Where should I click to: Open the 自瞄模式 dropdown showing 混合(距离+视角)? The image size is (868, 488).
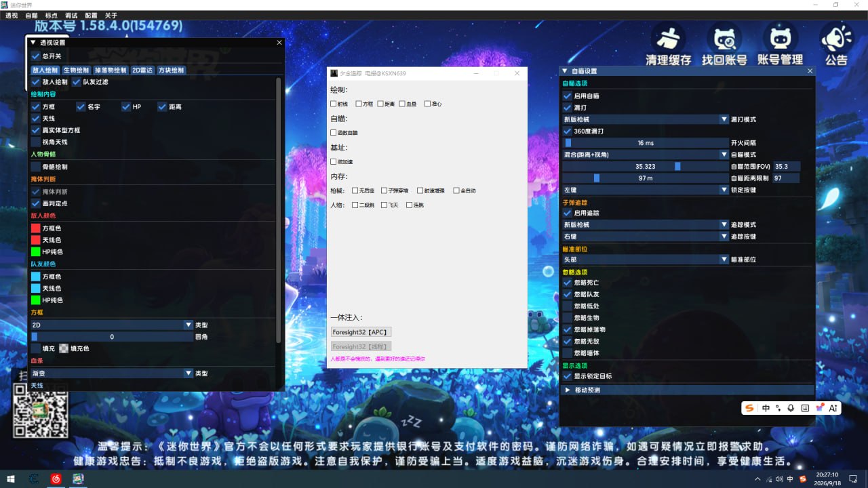(x=646, y=155)
